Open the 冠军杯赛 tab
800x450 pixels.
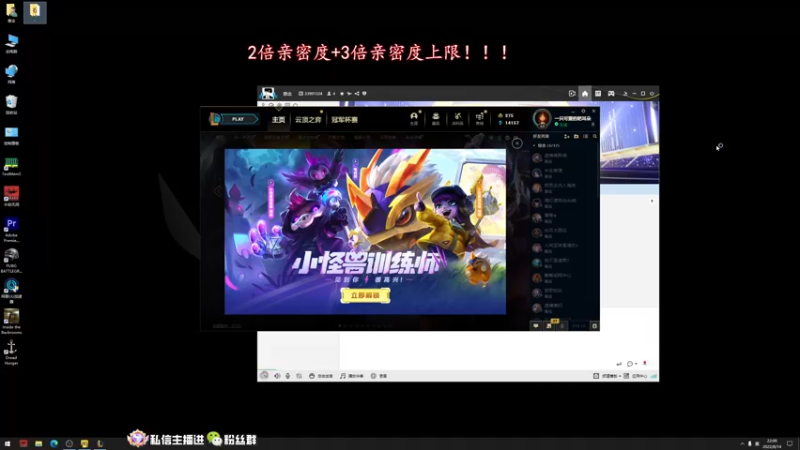pyautogui.click(x=344, y=119)
